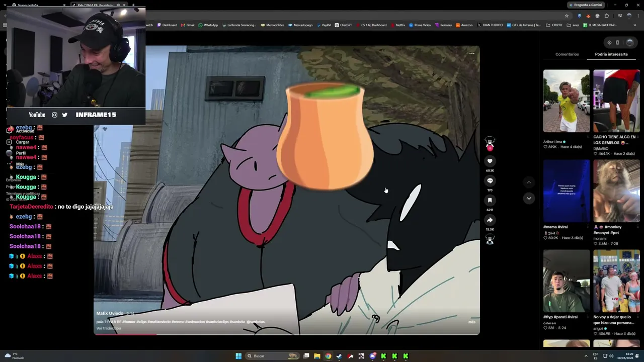Open the JUAN TURRITO bookmark

[x=490, y=25]
